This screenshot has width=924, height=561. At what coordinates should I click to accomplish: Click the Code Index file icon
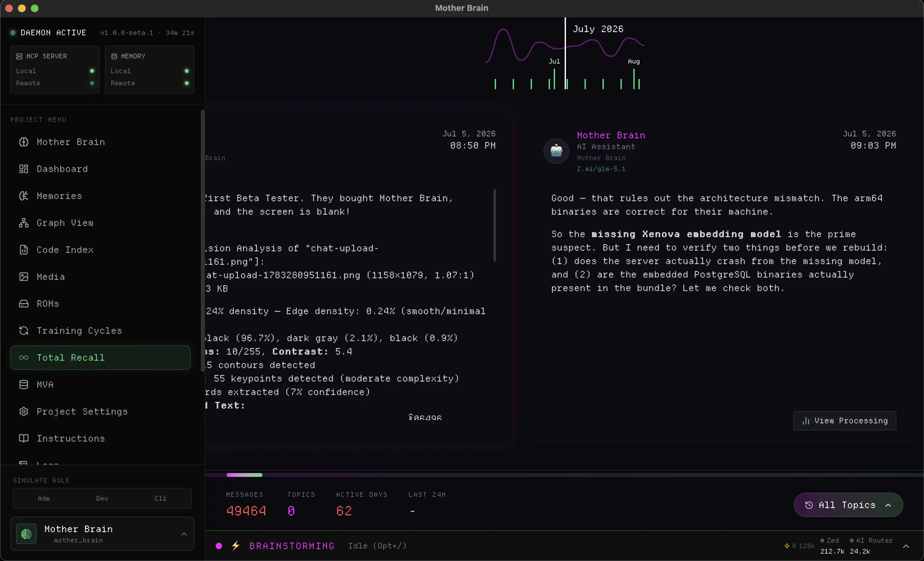coord(24,250)
